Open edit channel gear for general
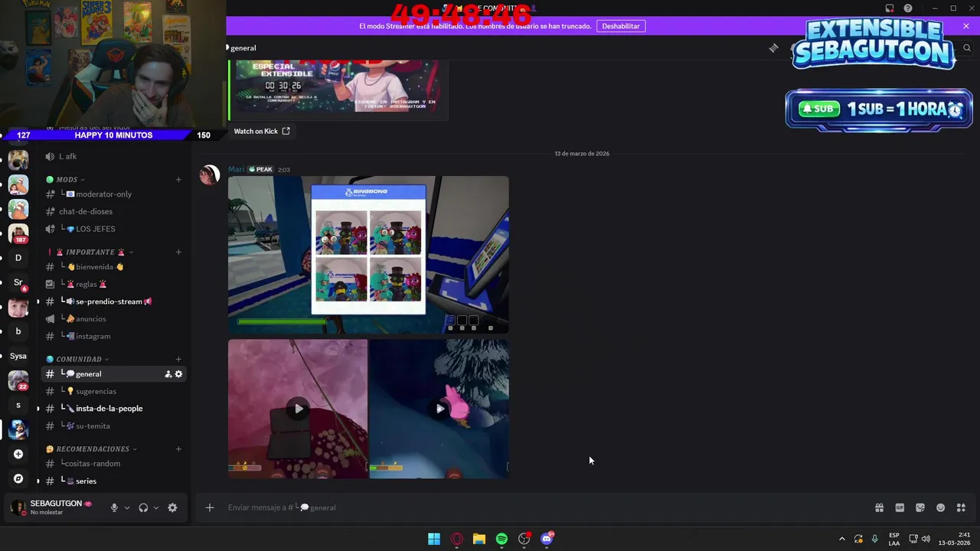The width and height of the screenshot is (980, 551). (x=179, y=374)
